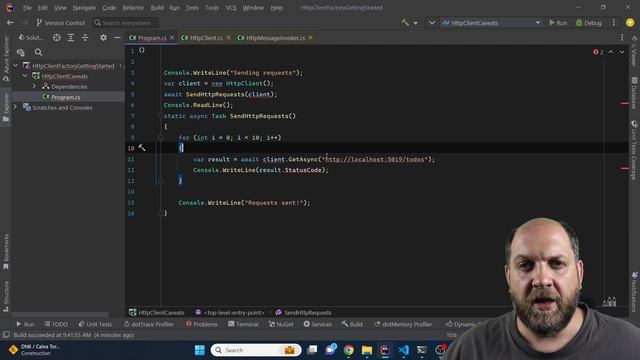Expand Scratches and Consoles node
Image resolution: width=640 pixels, height=360 pixels.
pos(16,107)
